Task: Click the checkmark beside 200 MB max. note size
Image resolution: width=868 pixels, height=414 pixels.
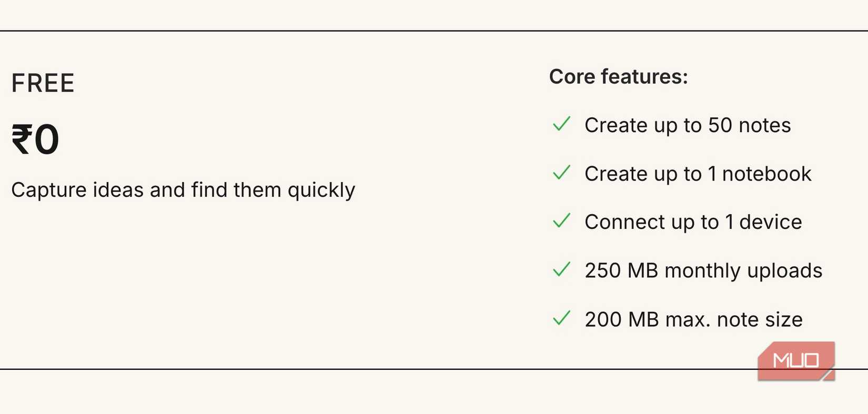Action: tap(561, 319)
